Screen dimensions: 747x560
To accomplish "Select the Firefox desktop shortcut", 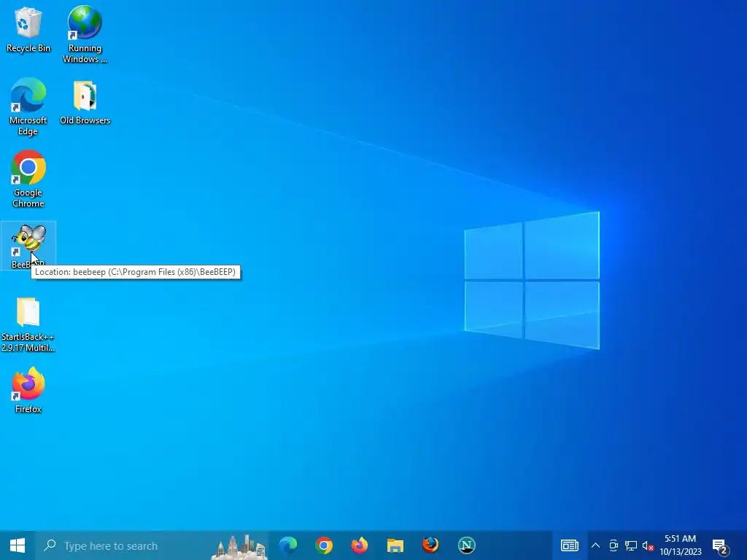I will [x=28, y=391].
